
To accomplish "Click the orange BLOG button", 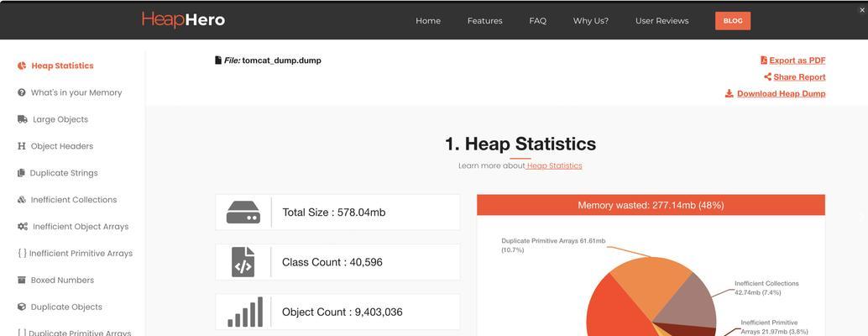I will 733,20.
